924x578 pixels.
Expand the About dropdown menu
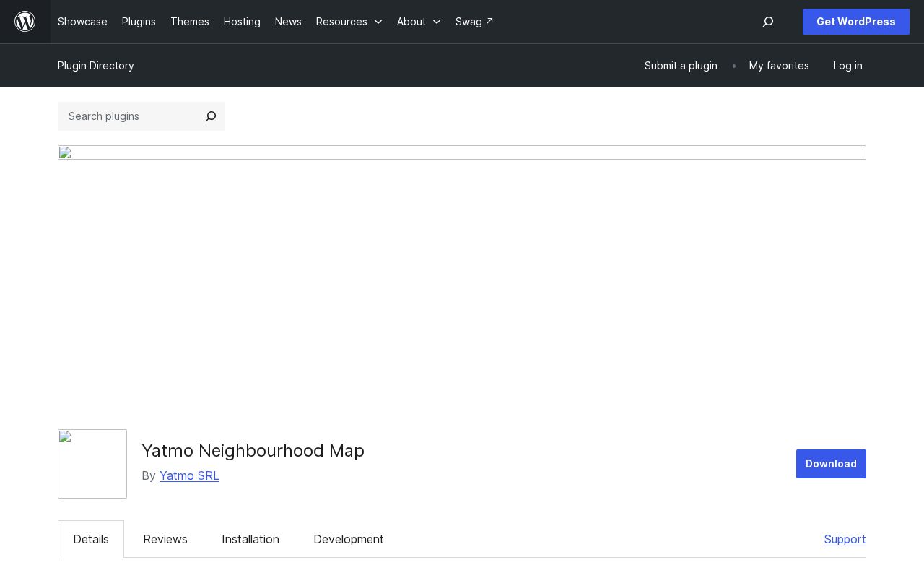tap(419, 22)
